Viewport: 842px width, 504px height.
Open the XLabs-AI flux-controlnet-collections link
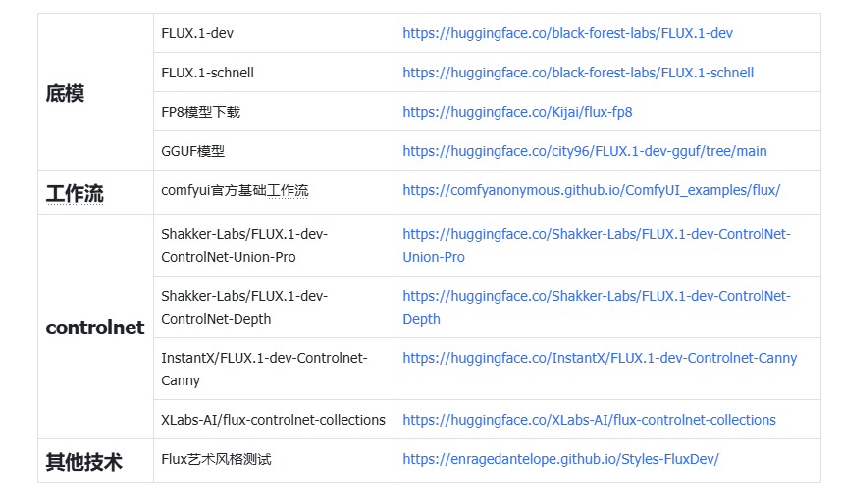click(x=589, y=420)
